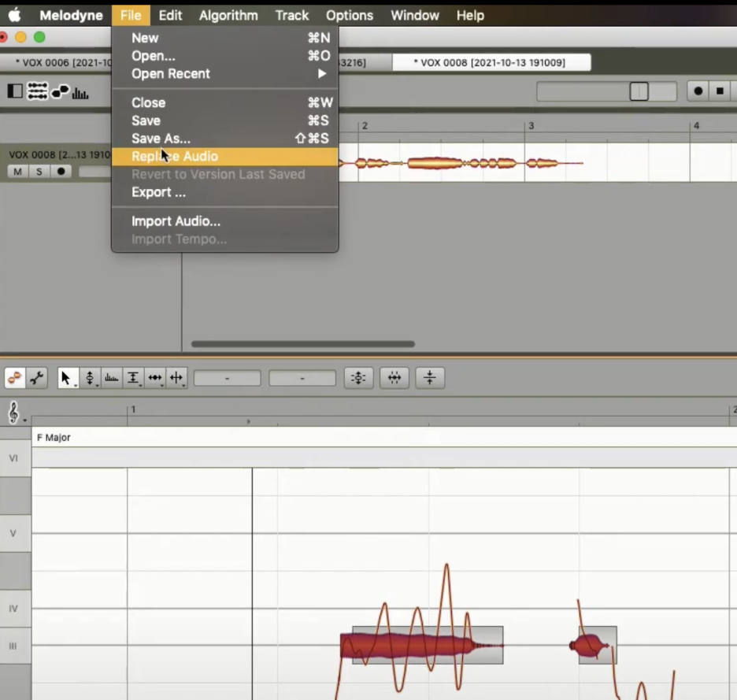This screenshot has width=737, height=700.
Task: Show the track list view icon
Action: [37, 91]
